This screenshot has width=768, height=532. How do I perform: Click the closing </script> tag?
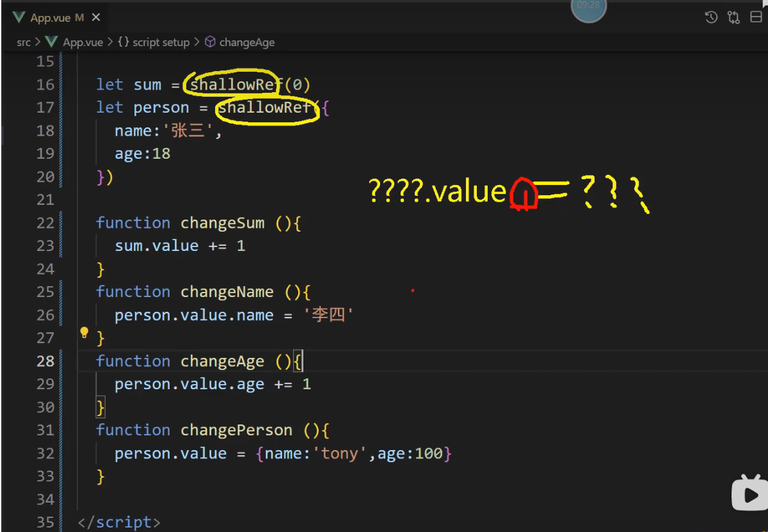tap(119, 522)
